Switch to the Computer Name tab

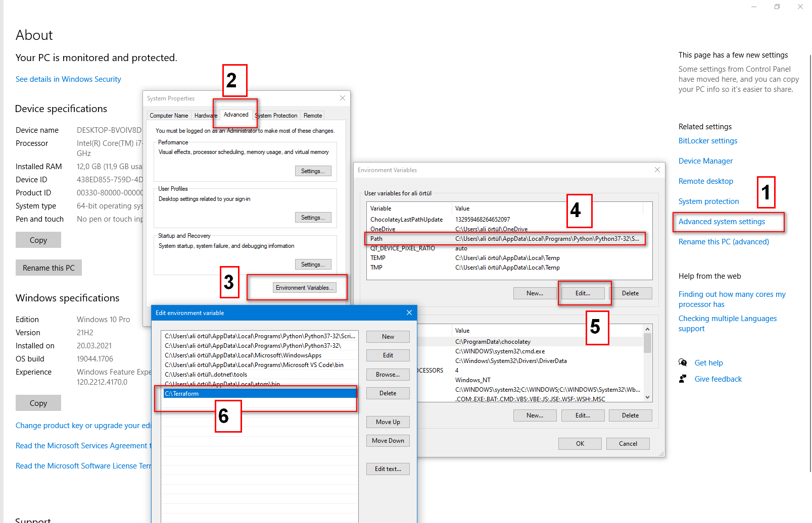tap(169, 116)
